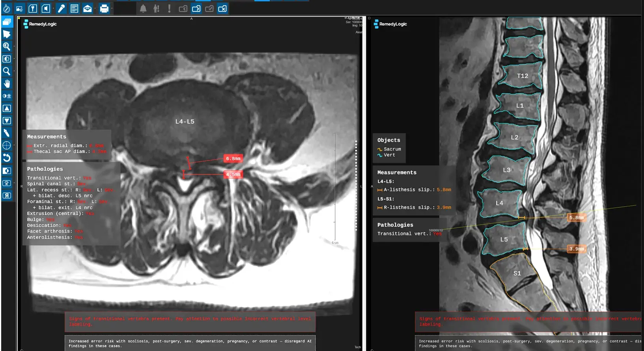Image resolution: width=644 pixels, height=351 pixels.
Task: Open dropdown arrow beside the envelope icon
Action: point(95,9)
